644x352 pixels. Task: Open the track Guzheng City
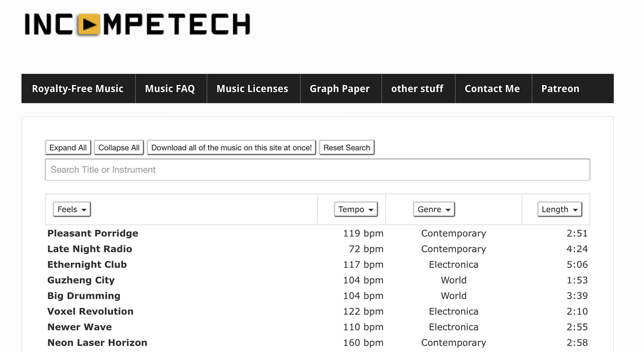point(81,280)
